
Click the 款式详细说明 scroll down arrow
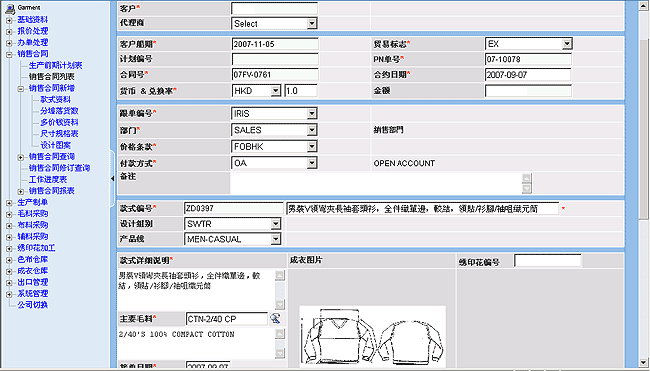(280, 304)
